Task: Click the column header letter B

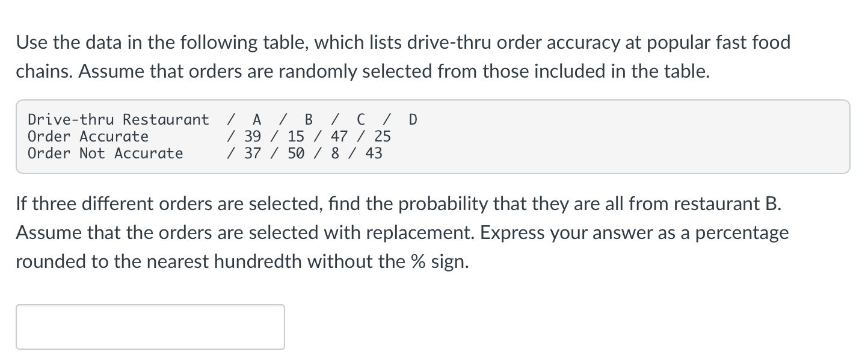Action: [x=308, y=119]
